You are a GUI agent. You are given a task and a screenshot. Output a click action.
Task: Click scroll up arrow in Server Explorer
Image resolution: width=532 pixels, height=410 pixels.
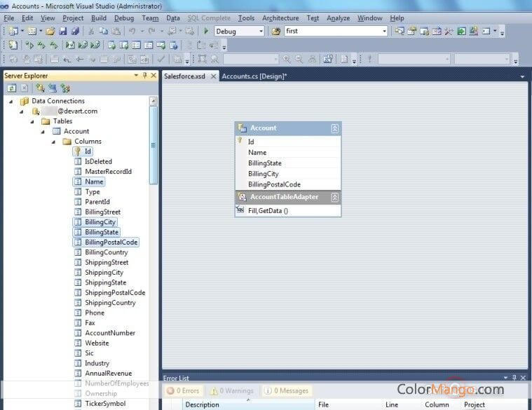154,101
